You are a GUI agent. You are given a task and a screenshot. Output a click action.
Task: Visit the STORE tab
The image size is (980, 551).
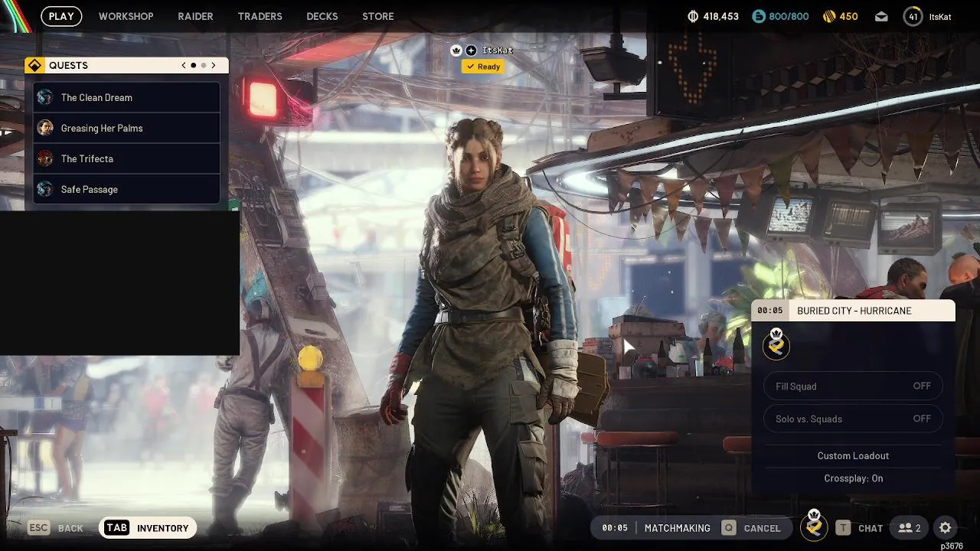point(377,16)
